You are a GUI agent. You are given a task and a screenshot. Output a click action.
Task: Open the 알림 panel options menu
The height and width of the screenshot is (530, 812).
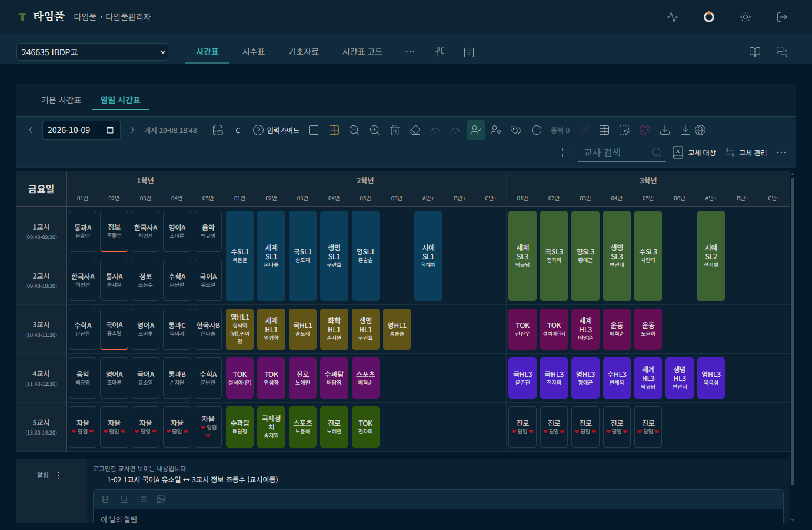pyautogui.click(x=59, y=475)
